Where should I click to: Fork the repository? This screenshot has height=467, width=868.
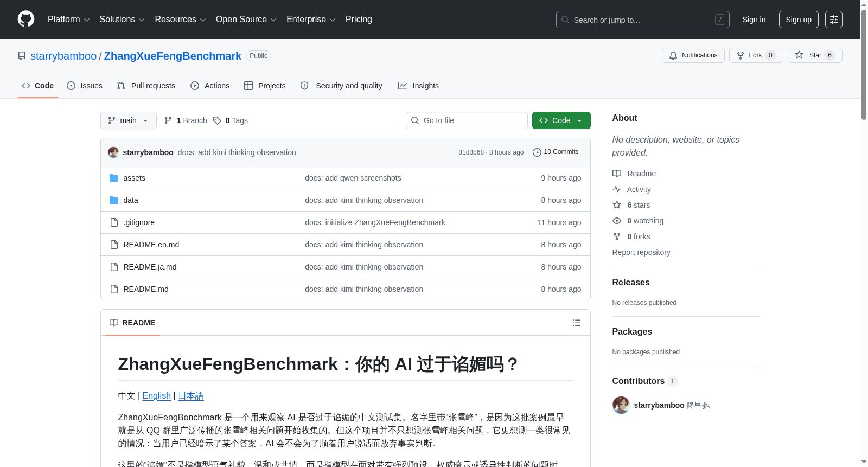pyautogui.click(x=756, y=55)
